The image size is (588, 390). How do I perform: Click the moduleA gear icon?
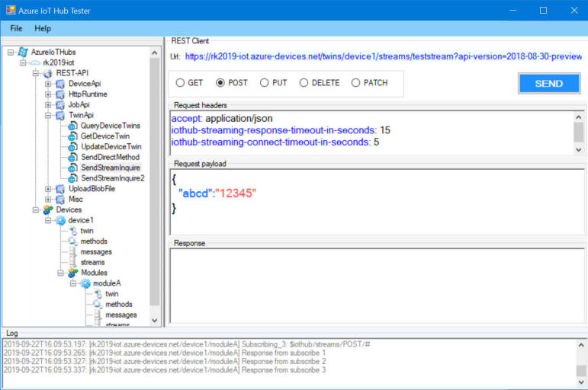pos(85,283)
